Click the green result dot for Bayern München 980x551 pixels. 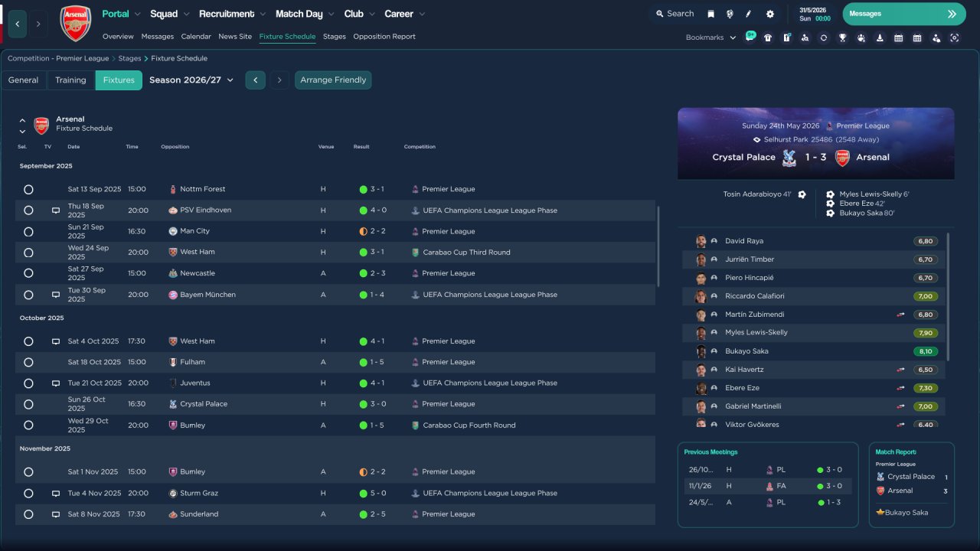[363, 295]
